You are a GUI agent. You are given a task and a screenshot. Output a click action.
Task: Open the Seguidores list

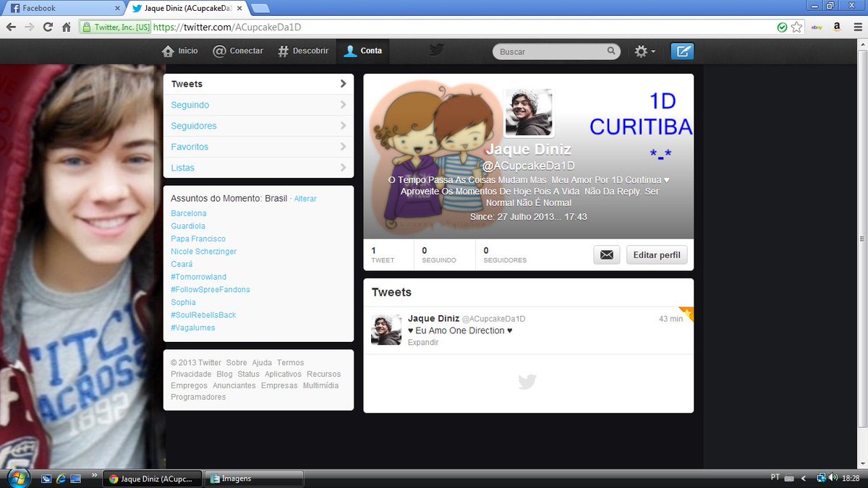pos(258,126)
